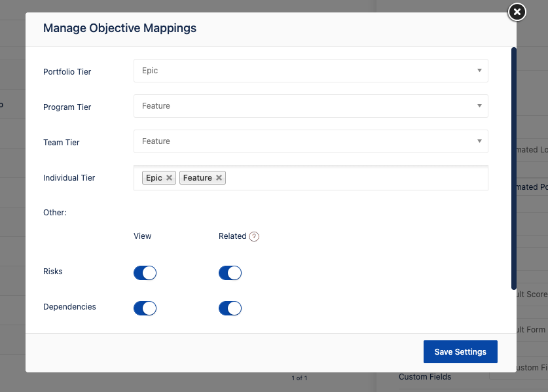Click the Custom Fields label behind the dialog
The image size is (548, 392).
(x=425, y=377)
